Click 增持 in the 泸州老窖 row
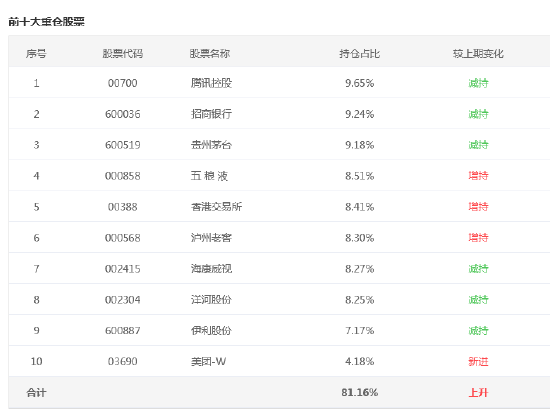 coord(478,238)
